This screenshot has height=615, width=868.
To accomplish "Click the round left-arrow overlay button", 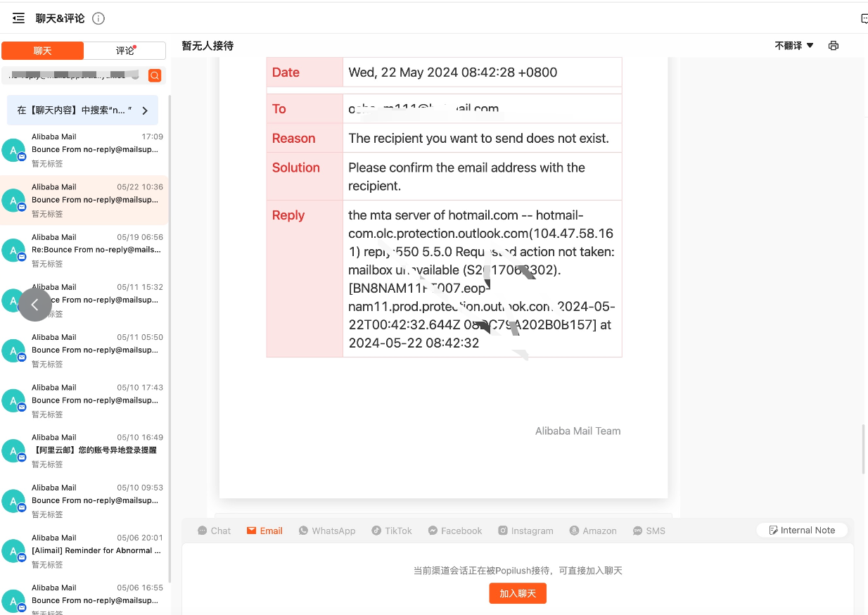I will pyautogui.click(x=35, y=305).
